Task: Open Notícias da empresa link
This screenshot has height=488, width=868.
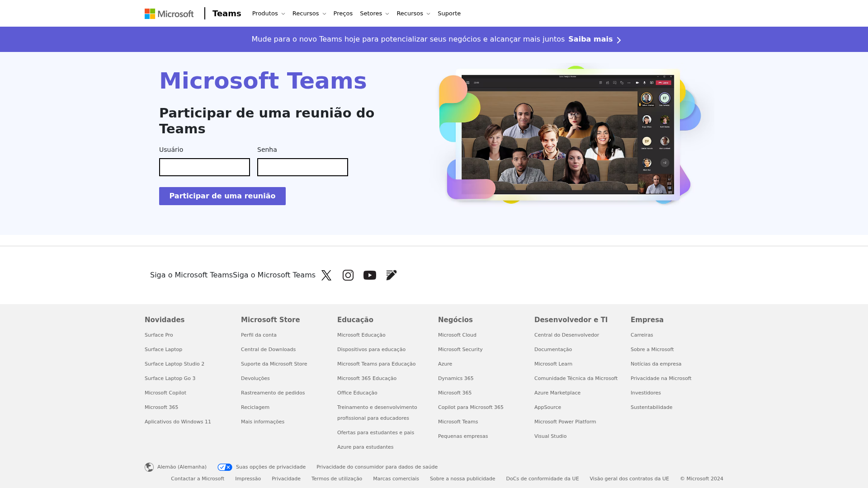Action: click(656, 364)
